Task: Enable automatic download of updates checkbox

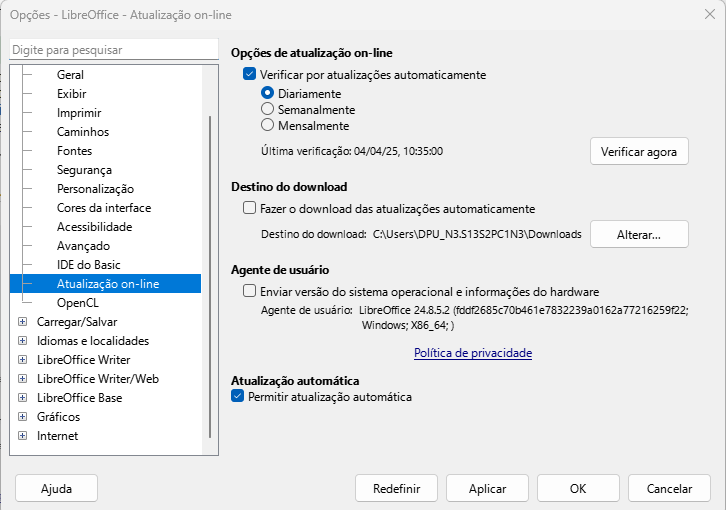Action: (250, 208)
